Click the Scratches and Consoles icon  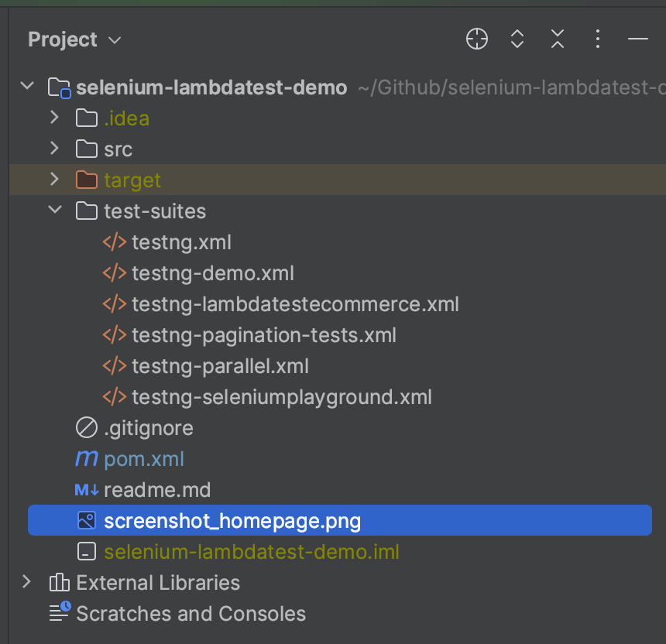(x=59, y=612)
